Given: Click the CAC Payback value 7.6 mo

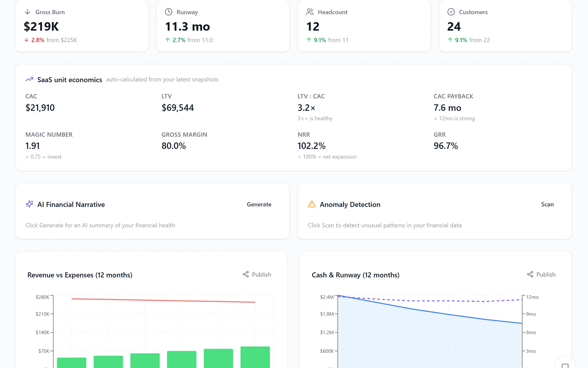Looking at the screenshot, I should pyautogui.click(x=447, y=108).
